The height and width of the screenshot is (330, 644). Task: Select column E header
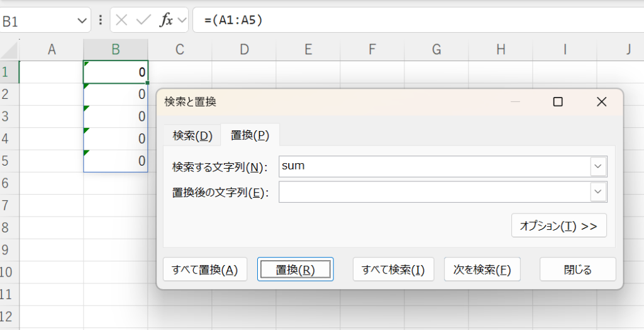[x=308, y=50]
